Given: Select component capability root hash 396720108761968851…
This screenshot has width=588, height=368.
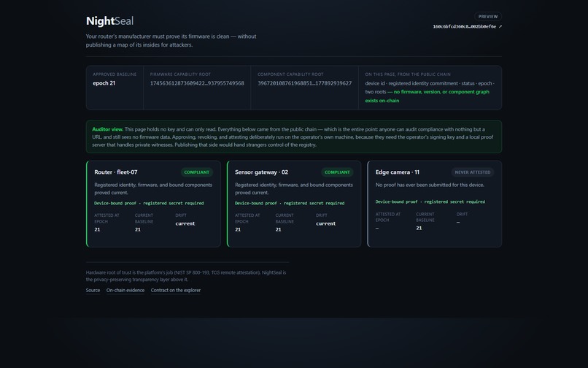Looking at the screenshot, I should coord(304,83).
